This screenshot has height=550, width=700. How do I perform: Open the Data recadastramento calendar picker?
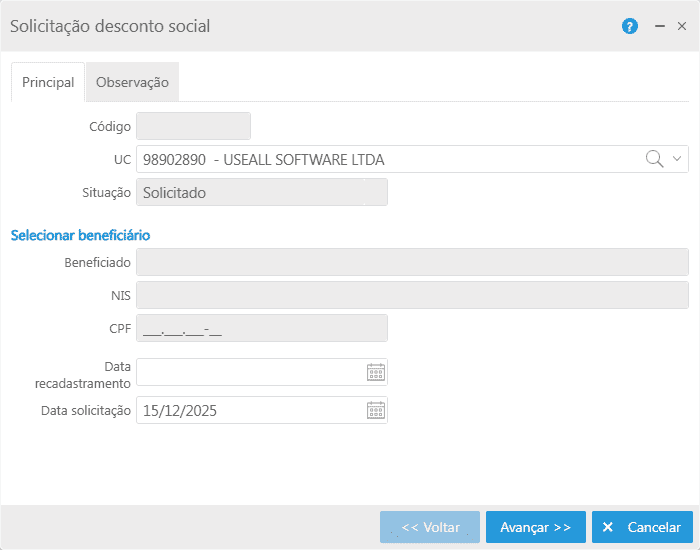click(376, 373)
